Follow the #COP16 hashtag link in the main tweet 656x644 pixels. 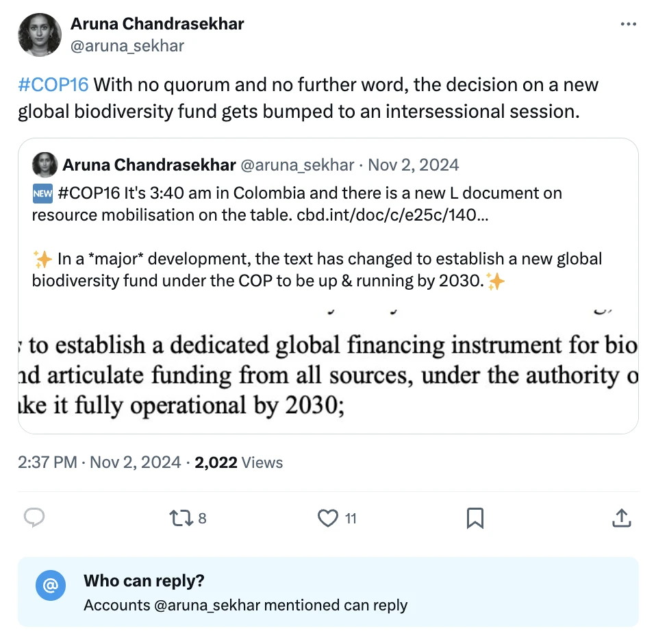click(53, 84)
